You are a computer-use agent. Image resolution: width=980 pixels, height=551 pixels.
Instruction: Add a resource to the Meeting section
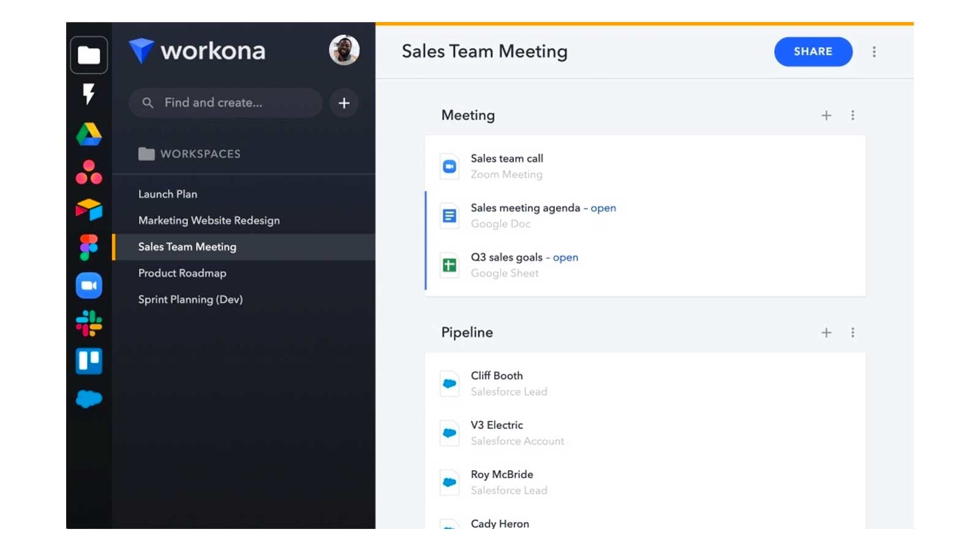(x=826, y=115)
